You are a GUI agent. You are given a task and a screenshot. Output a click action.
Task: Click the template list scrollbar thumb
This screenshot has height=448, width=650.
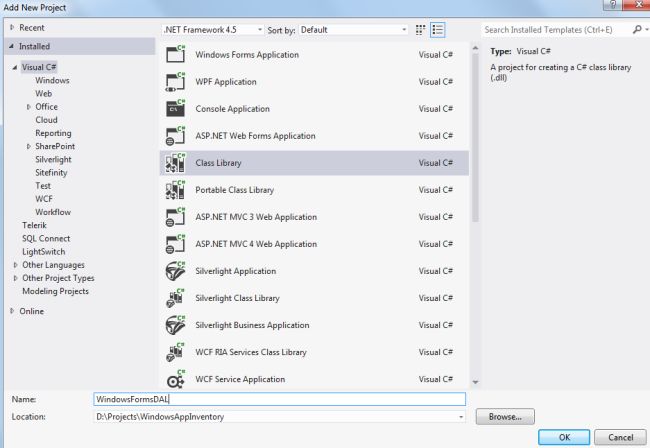475,137
